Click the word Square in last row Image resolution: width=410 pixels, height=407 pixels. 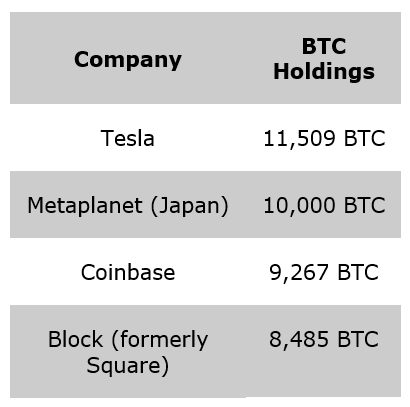(x=124, y=366)
